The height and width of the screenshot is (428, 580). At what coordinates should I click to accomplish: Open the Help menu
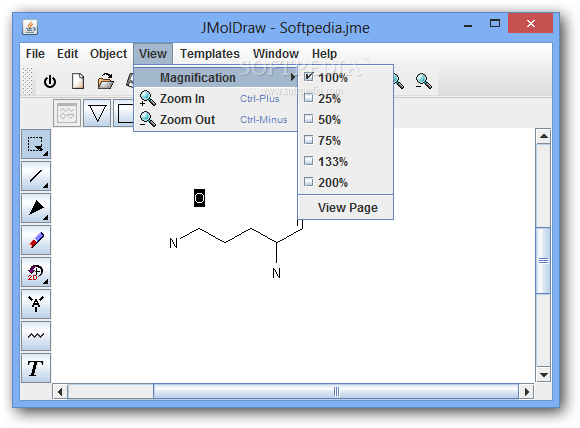(x=324, y=54)
